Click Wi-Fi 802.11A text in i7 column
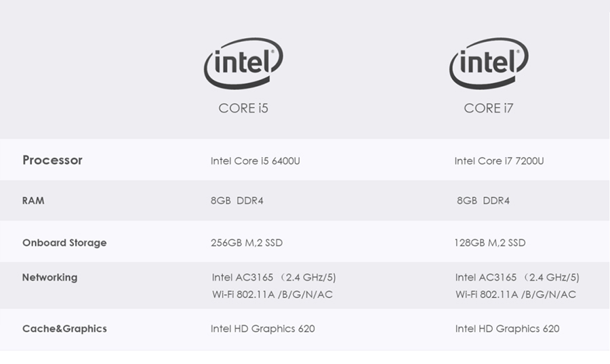 [x=487, y=294]
